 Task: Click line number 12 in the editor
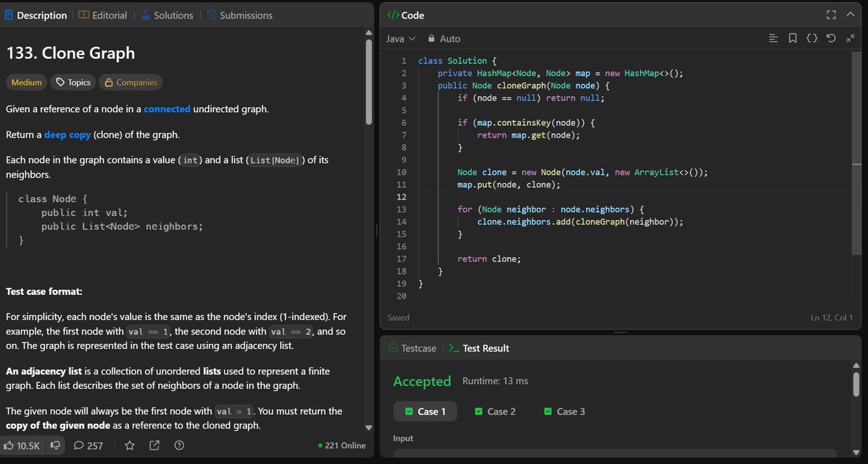point(402,197)
